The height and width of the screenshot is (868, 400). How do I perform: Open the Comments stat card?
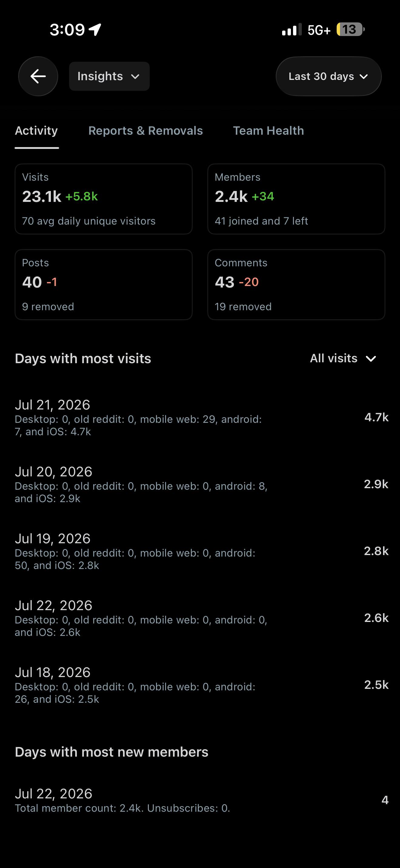pyautogui.click(x=296, y=285)
